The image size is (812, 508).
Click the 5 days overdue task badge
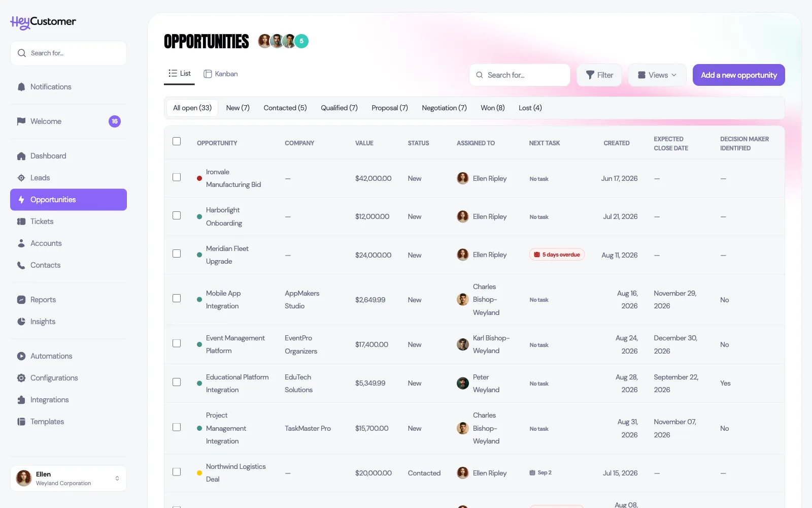pyautogui.click(x=557, y=255)
